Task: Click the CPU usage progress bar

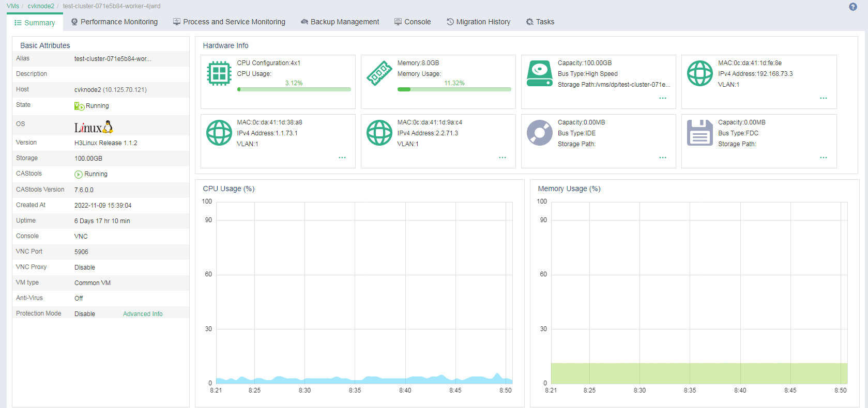Action: [294, 89]
